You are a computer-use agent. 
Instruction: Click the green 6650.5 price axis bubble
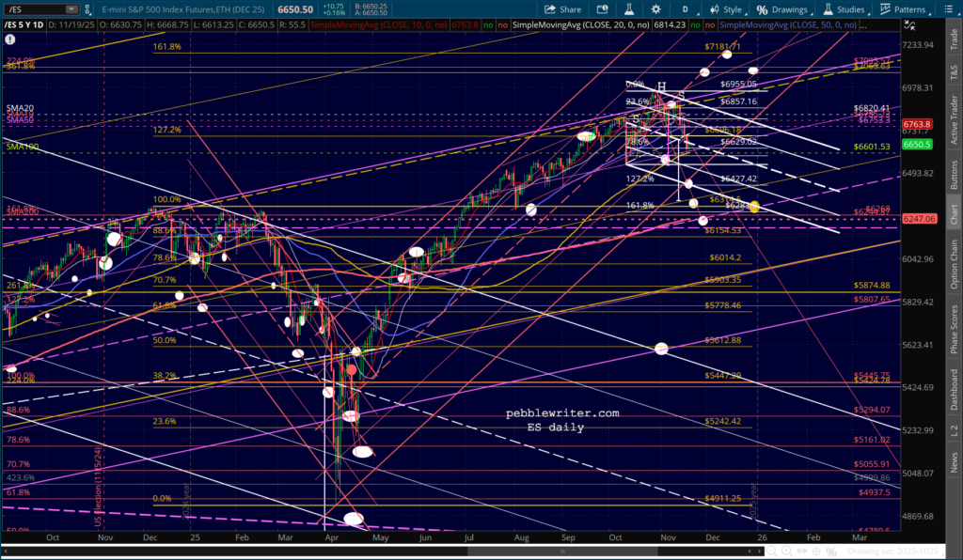pyautogui.click(x=917, y=144)
